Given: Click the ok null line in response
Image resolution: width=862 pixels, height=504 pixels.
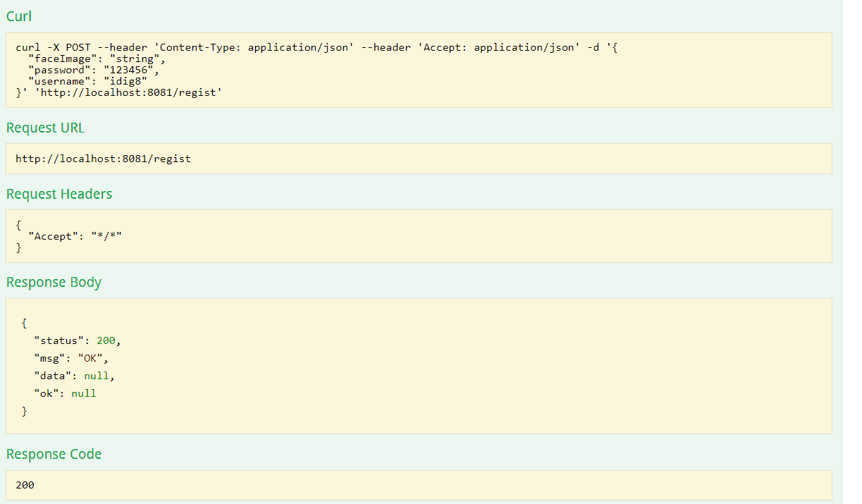Looking at the screenshot, I should 65,393.
